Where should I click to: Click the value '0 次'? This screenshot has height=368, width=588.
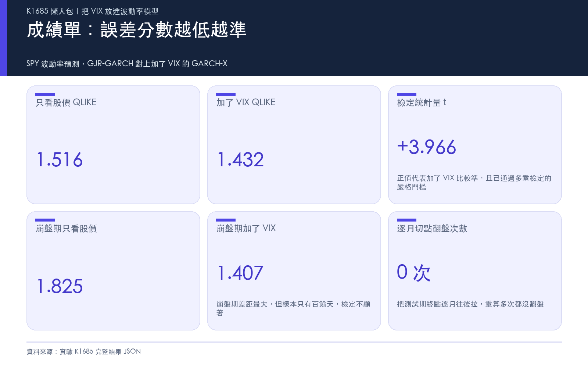pyautogui.click(x=413, y=273)
